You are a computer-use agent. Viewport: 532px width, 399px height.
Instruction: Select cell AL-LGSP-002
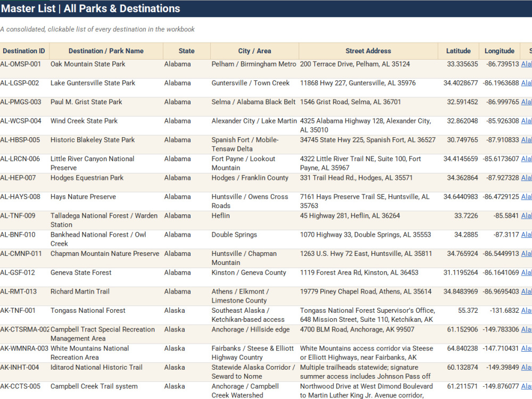tap(24, 88)
